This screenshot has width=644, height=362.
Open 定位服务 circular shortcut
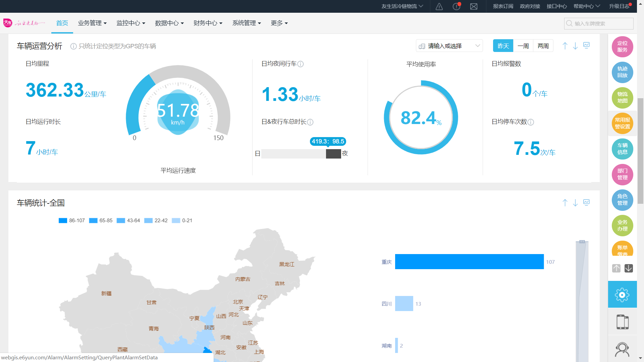tap(622, 47)
